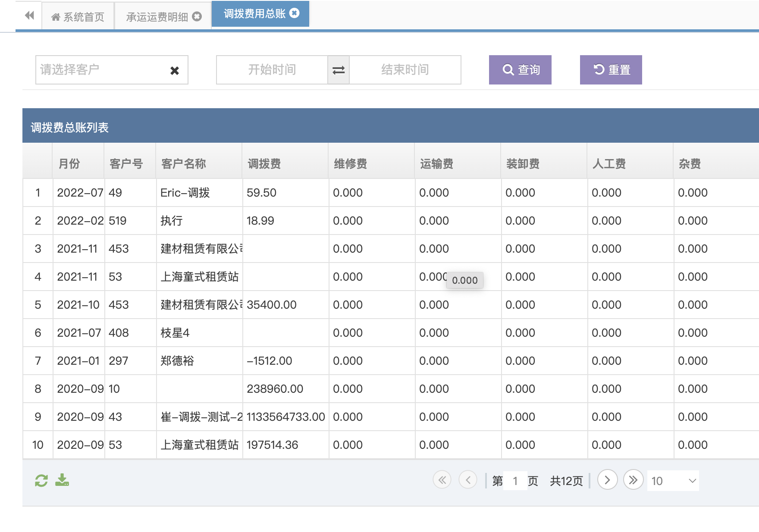Click the 执行 customer name cell
This screenshot has width=759, height=532.
199,221
